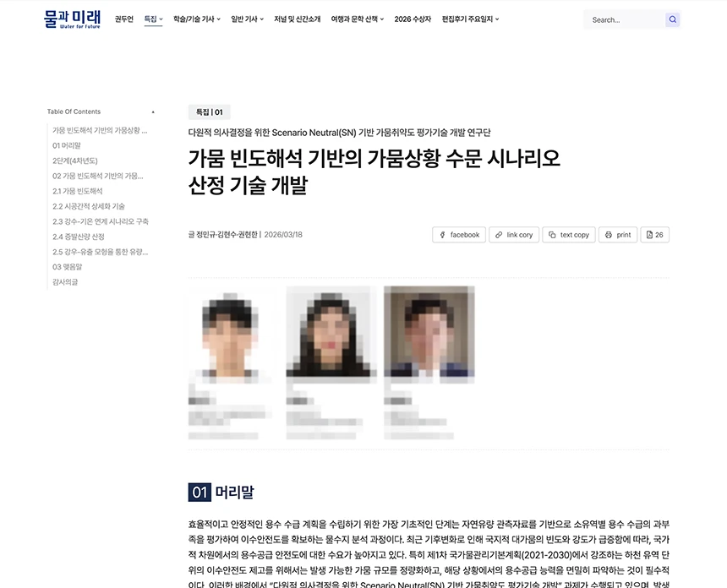
Task: Open the PDF with 26 pages
Action: (654, 234)
